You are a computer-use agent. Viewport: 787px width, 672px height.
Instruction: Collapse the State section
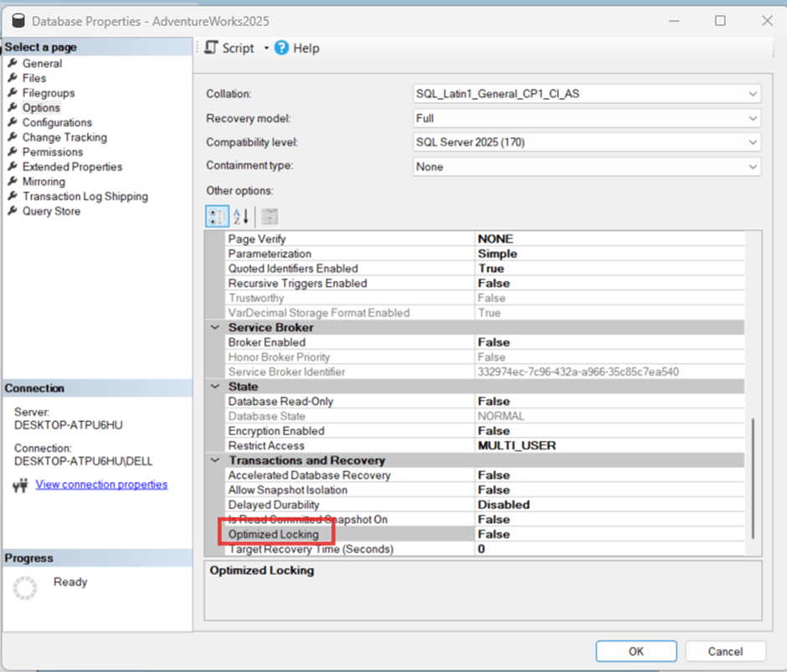(x=215, y=387)
